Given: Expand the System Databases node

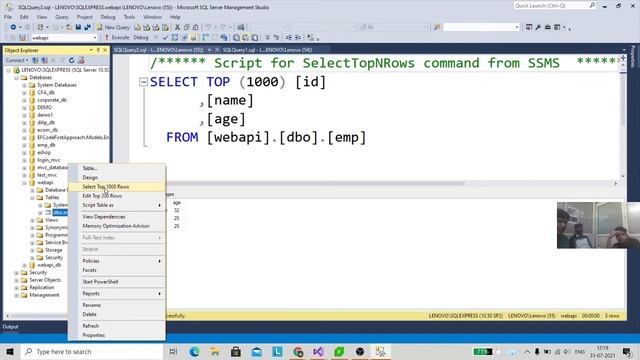Looking at the screenshot, I should [x=24, y=85].
